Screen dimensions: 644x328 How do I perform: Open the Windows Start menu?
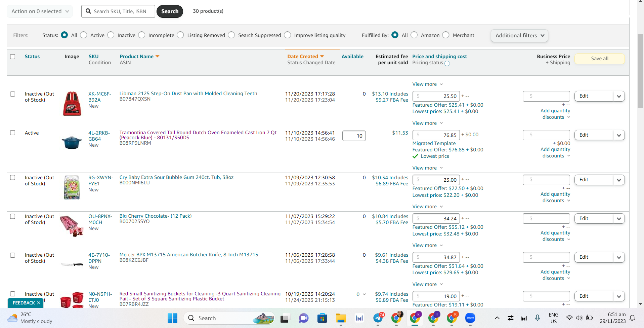tap(172, 318)
